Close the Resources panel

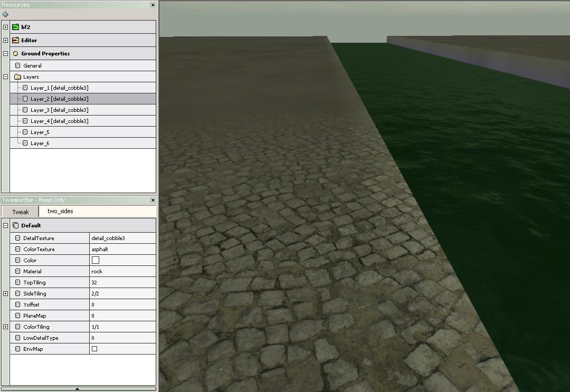click(153, 5)
